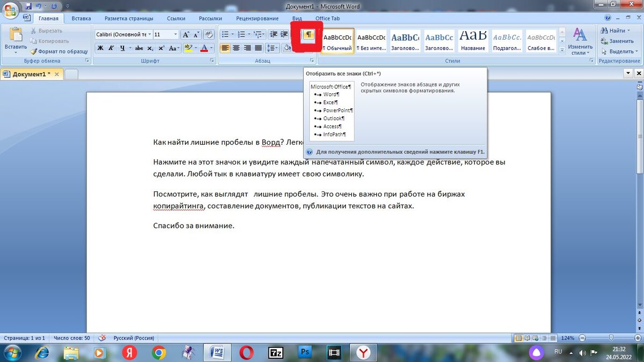Apply the Обычный style

tap(338, 41)
